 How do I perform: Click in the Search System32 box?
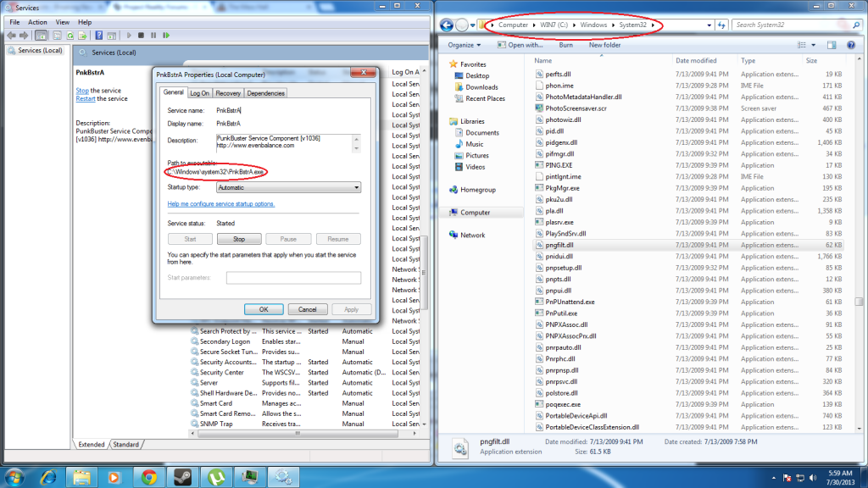pyautogui.click(x=788, y=25)
